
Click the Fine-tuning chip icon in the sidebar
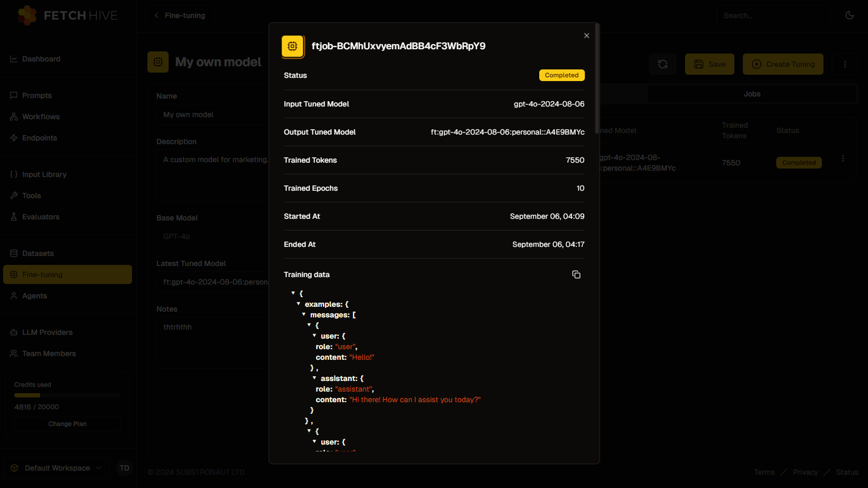[14, 274]
